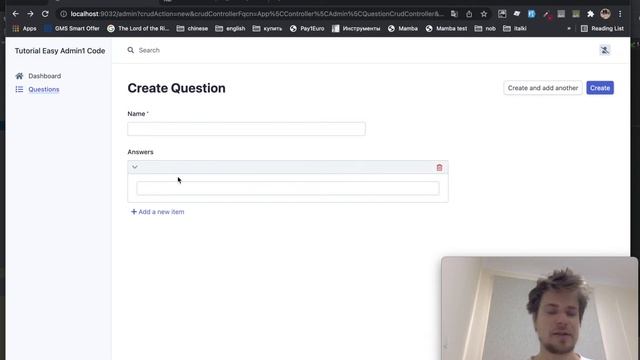Open the nob bookmark folder
This screenshot has width=640, height=360.
click(485, 29)
